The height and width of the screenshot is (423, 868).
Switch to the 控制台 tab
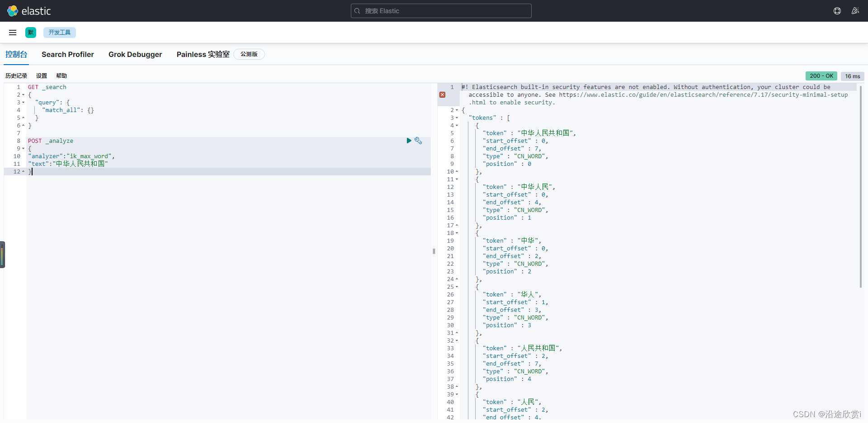point(16,54)
